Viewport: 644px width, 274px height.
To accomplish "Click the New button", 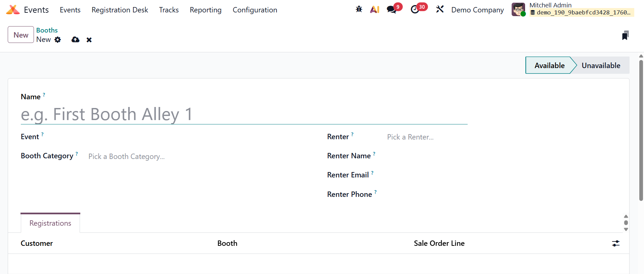I will pos(21,35).
